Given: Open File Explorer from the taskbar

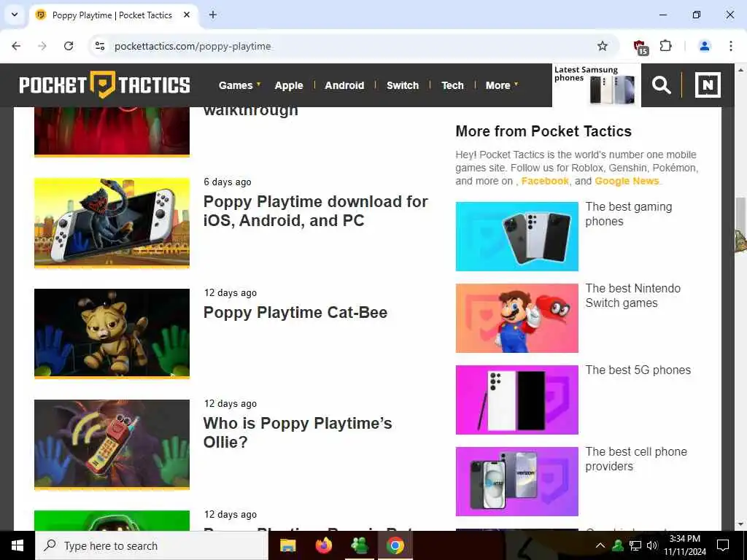Looking at the screenshot, I should (x=287, y=545).
